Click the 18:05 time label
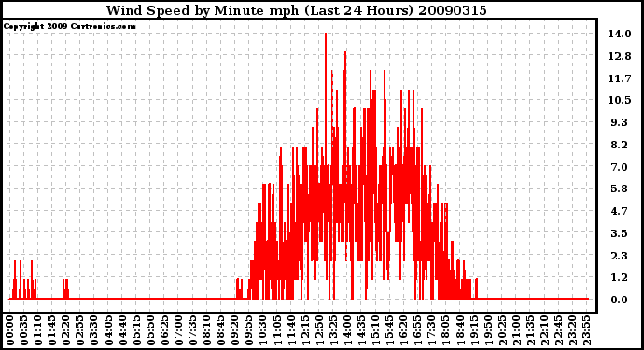This screenshot has height=350, width=644. pyautogui.click(x=445, y=330)
